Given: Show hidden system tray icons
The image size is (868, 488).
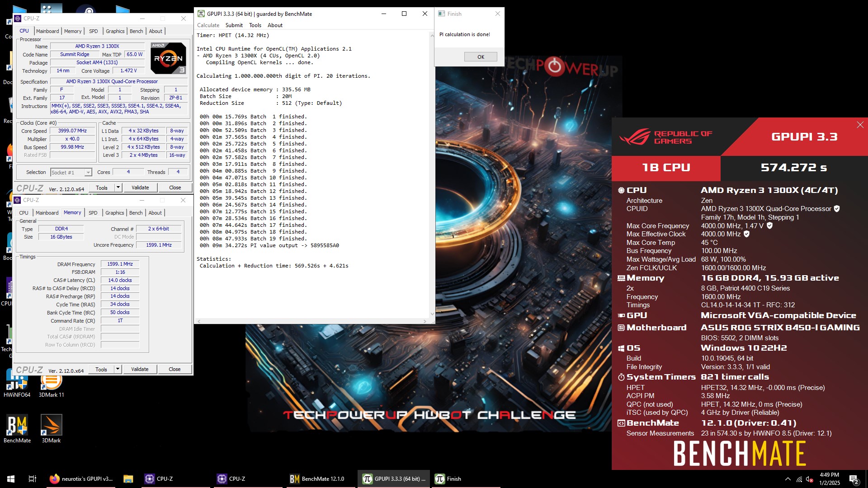Looking at the screenshot, I should [788, 479].
